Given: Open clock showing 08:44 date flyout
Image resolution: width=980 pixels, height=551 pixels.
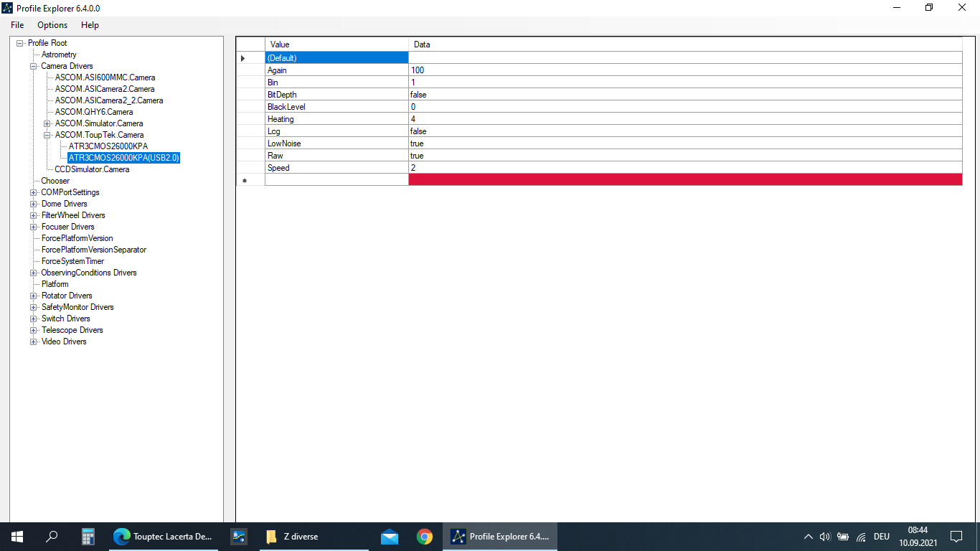Looking at the screenshot, I should point(918,536).
